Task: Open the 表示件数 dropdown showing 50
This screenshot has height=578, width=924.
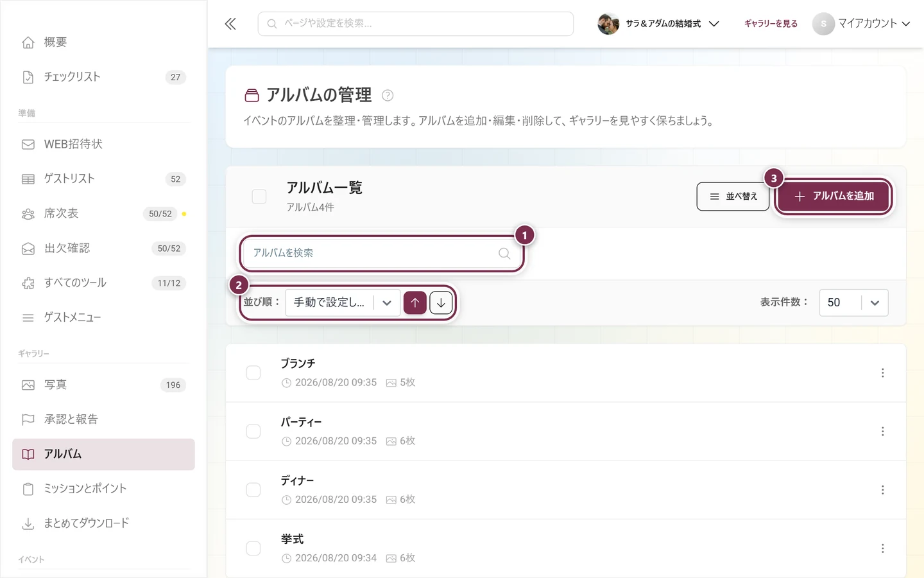Action: 853,302
